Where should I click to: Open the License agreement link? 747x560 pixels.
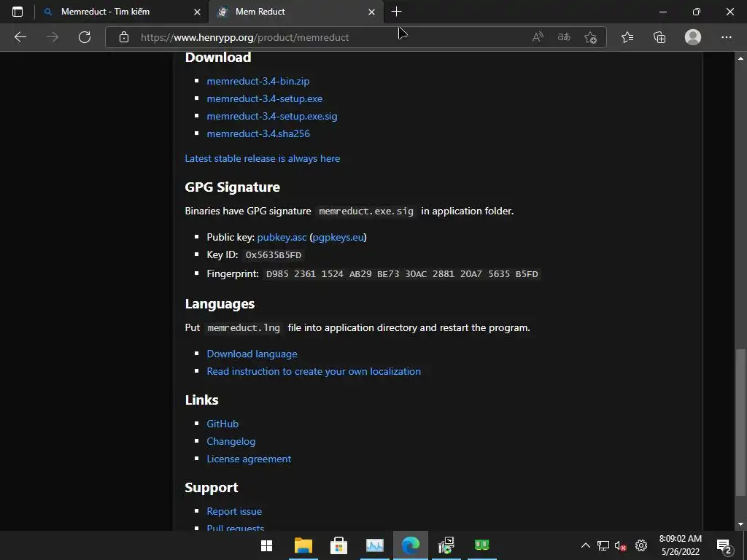click(249, 459)
